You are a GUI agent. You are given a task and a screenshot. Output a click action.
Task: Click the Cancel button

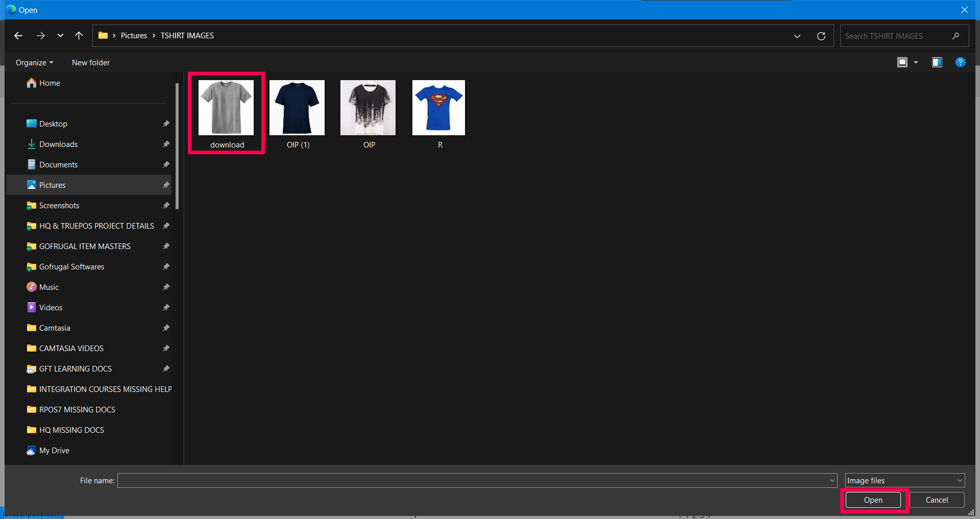coord(937,500)
